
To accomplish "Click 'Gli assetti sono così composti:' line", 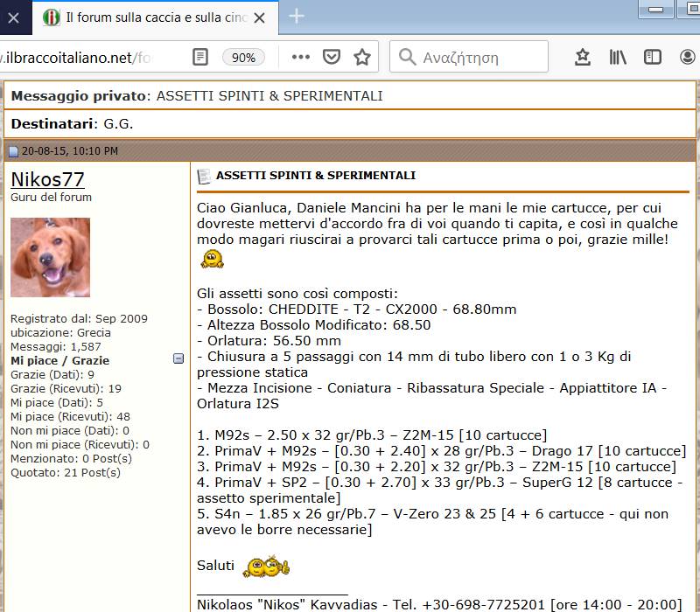I will [x=297, y=294].
